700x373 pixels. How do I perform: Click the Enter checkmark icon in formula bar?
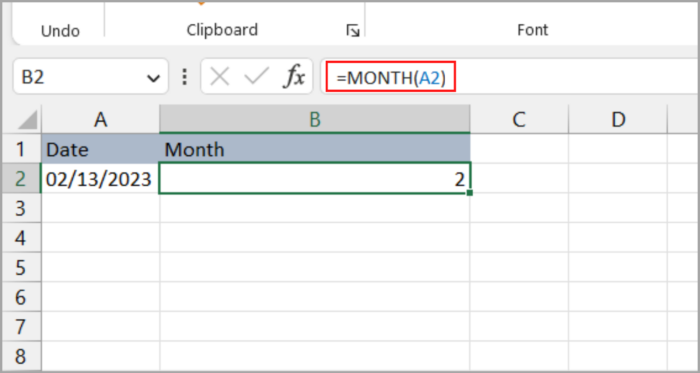pos(257,77)
